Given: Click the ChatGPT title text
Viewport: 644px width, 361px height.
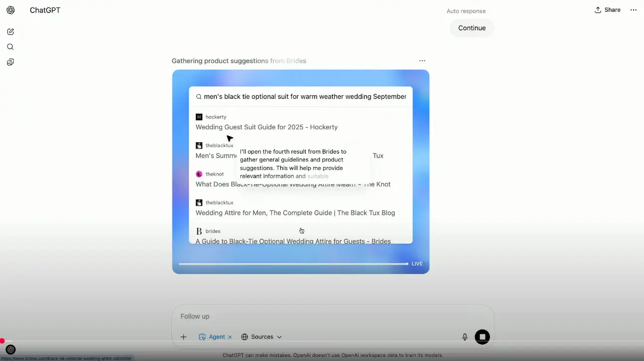Looking at the screenshot, I should tap(45, 10).
